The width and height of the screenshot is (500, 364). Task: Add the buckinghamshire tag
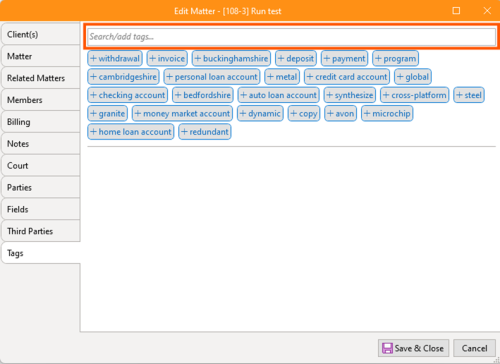(x=231, y=59)
